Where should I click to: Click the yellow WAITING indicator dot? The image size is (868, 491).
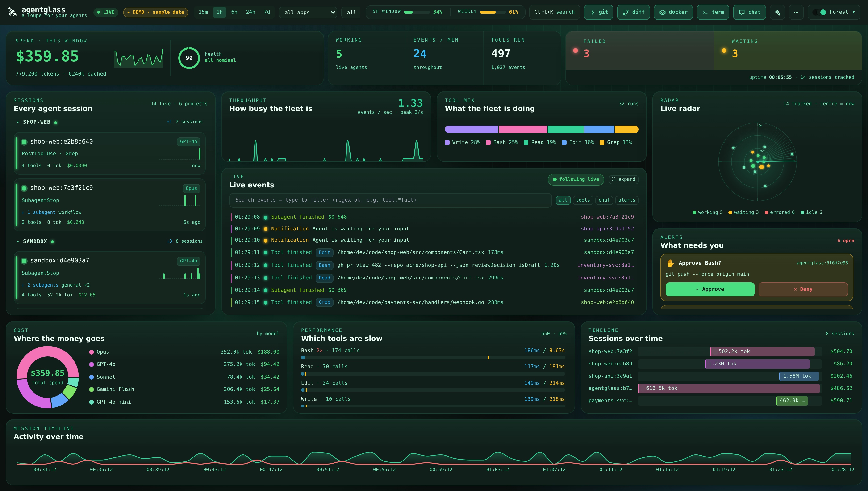pyautogui.click(x=724, y=51)
